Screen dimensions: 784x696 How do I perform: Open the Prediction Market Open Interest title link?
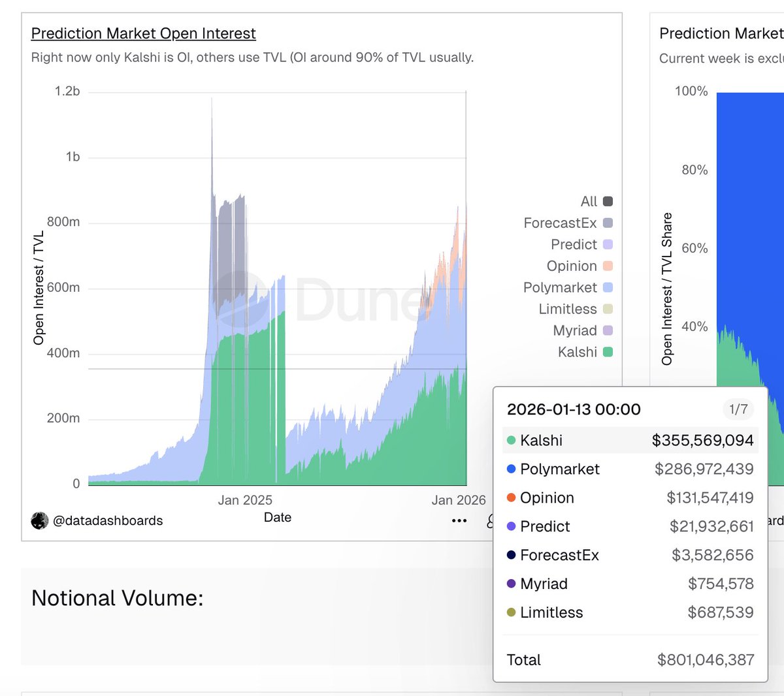[143, 33]
